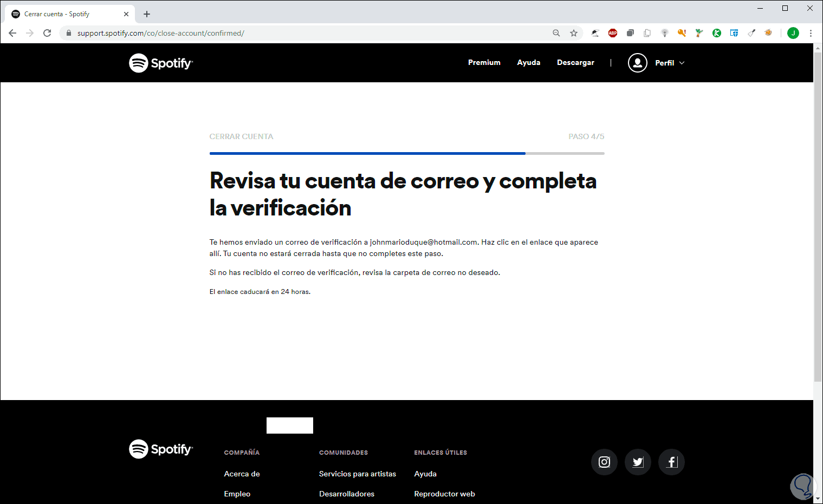Open a new browser tab
823x504 pixels.
pos(147,14)
